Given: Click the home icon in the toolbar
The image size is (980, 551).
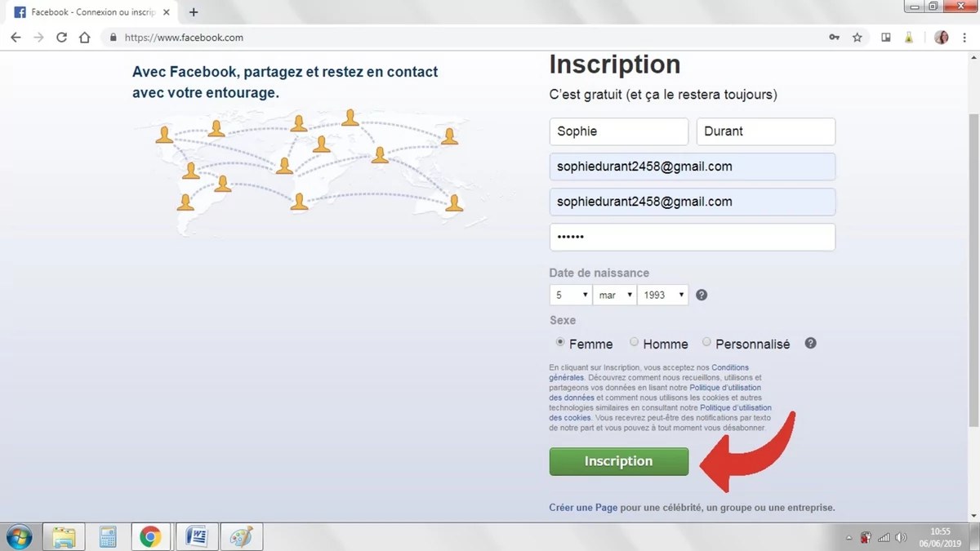Looking at the screenshot, I should (x=85, y=37).
